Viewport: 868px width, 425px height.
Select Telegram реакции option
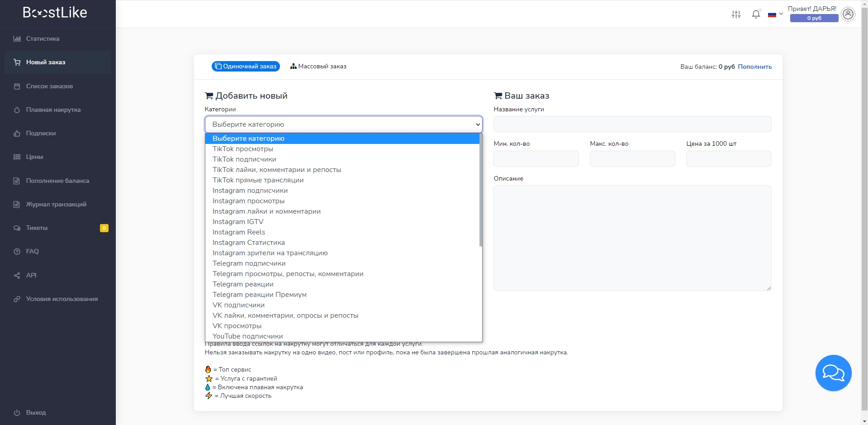342,284
